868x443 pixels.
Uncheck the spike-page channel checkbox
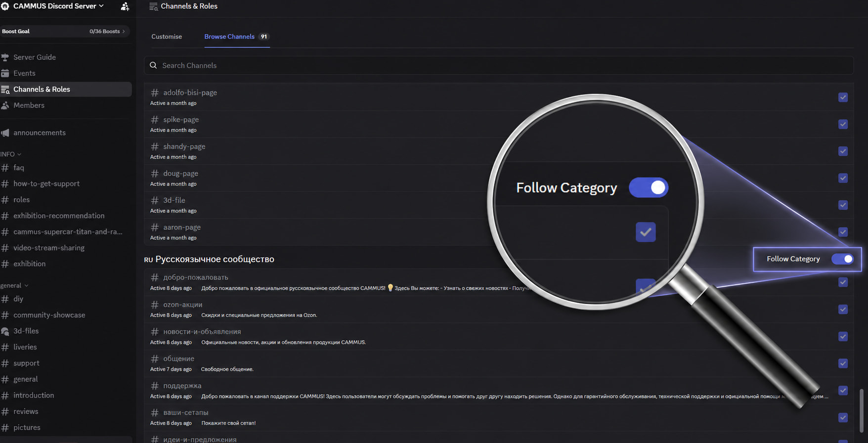tap(843, 124)
